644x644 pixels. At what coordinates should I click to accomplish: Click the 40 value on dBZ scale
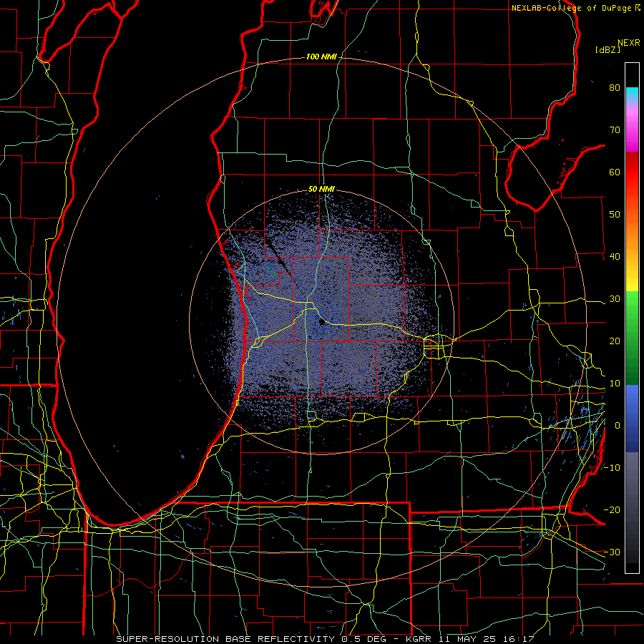coord(615,257)
